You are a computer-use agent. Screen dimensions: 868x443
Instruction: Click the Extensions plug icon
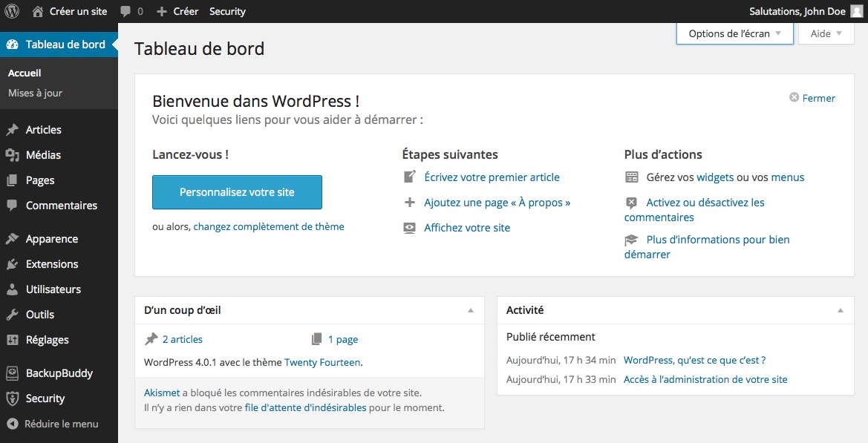[12, 264]
